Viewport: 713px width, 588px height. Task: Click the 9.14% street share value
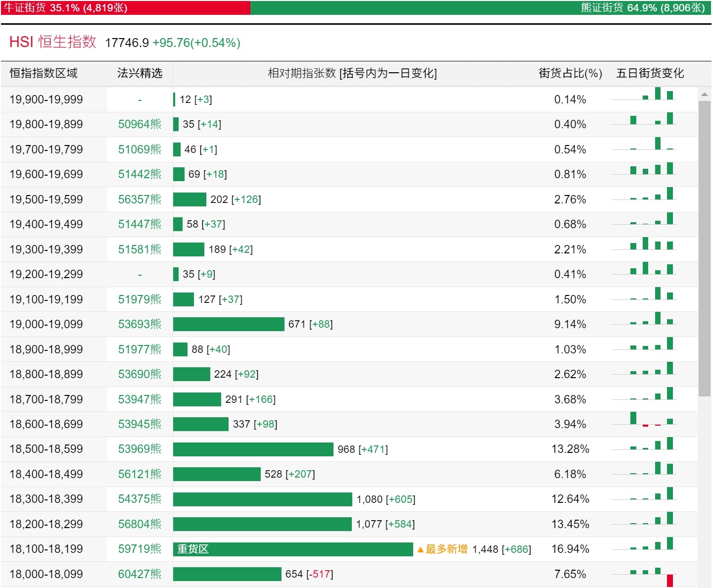[x=570, y=324]
